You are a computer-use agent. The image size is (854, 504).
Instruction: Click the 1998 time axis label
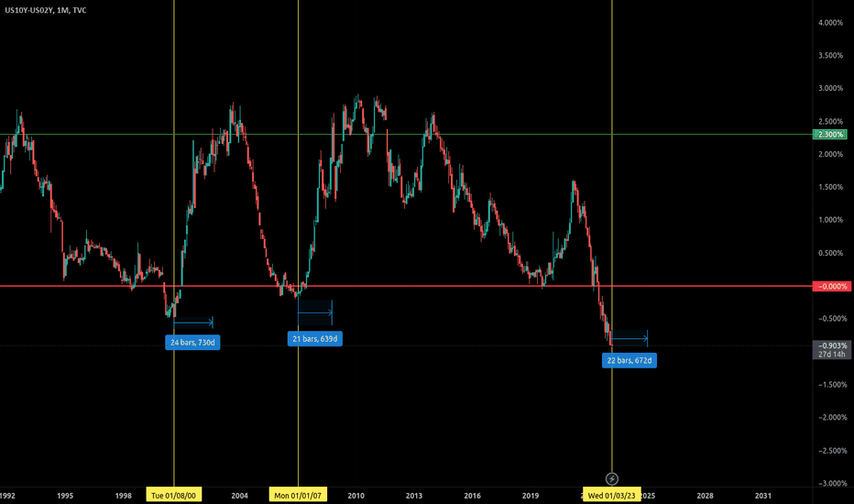tap(124, 496)
